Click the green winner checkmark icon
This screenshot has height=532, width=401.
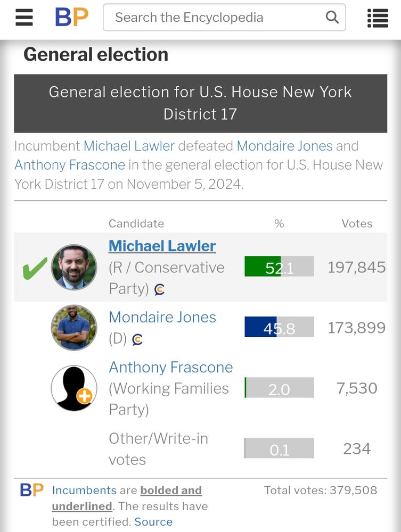pyautogui.click(x=35, y=268)
